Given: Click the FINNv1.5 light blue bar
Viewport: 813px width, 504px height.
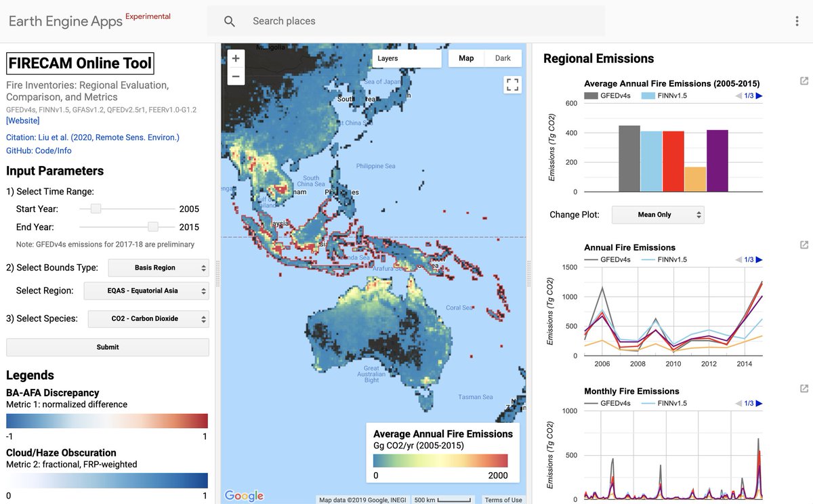Looking at the screenshot, I should (651, 161).
